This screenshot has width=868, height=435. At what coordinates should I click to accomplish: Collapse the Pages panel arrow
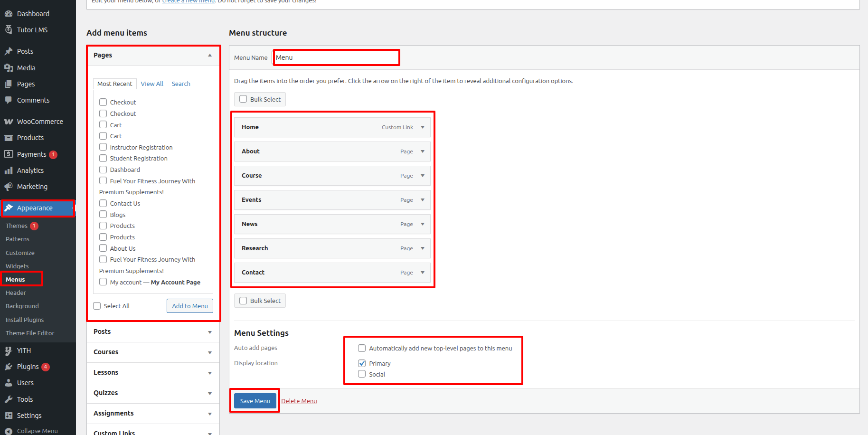click(x=210, y=56)
